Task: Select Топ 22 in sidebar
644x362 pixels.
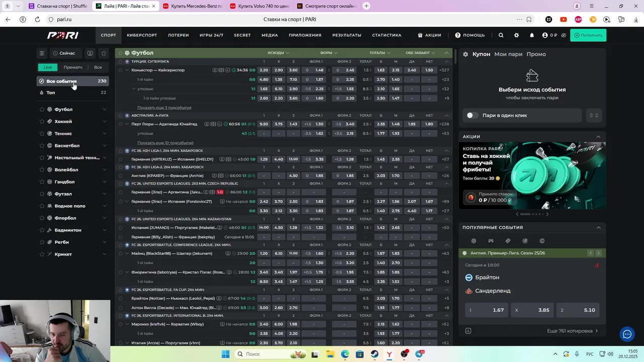Action: click(73, 93)
